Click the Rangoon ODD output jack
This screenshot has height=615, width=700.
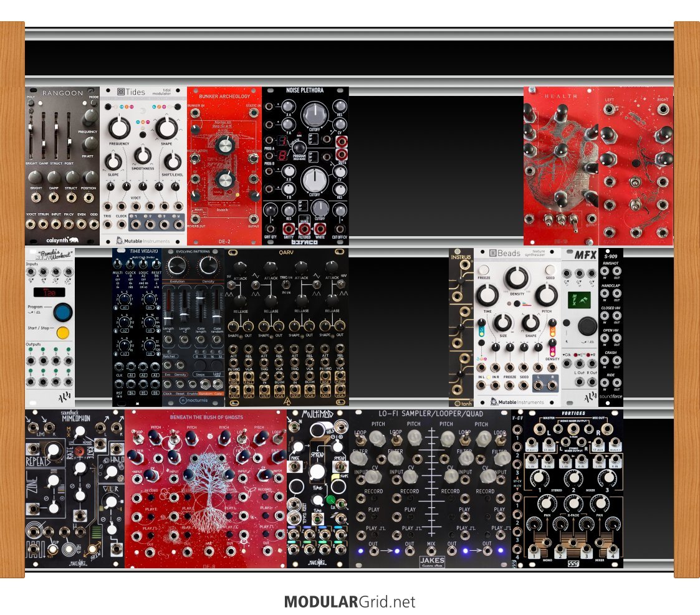(x=93, y=224)
